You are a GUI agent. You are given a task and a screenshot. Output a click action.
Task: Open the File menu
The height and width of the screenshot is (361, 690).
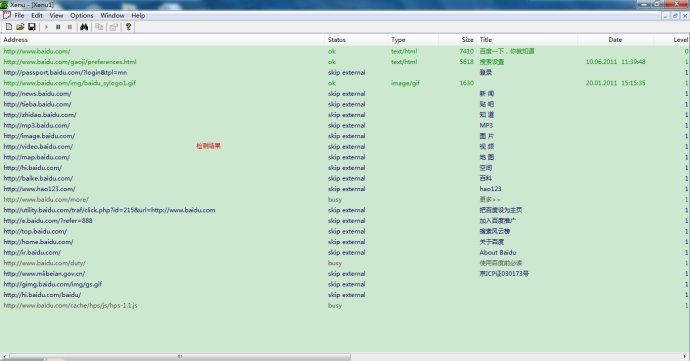(19, 15)
